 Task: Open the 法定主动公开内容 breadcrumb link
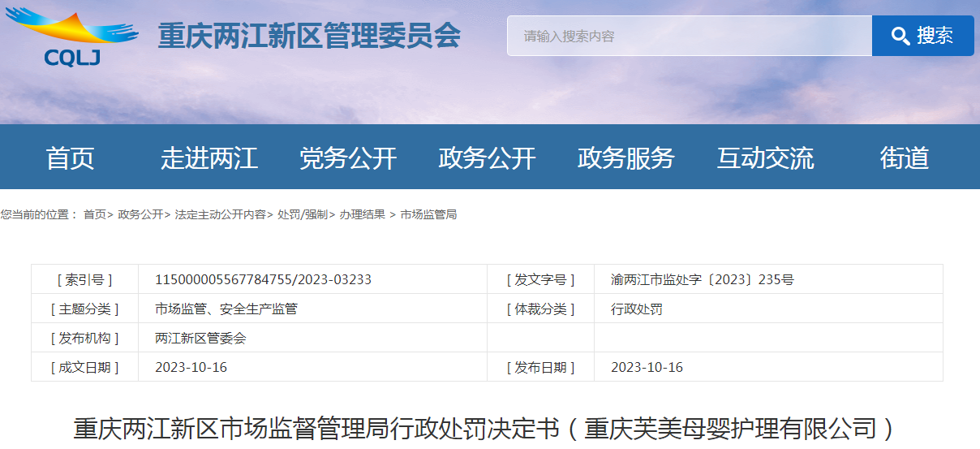[x=220, y=214]
